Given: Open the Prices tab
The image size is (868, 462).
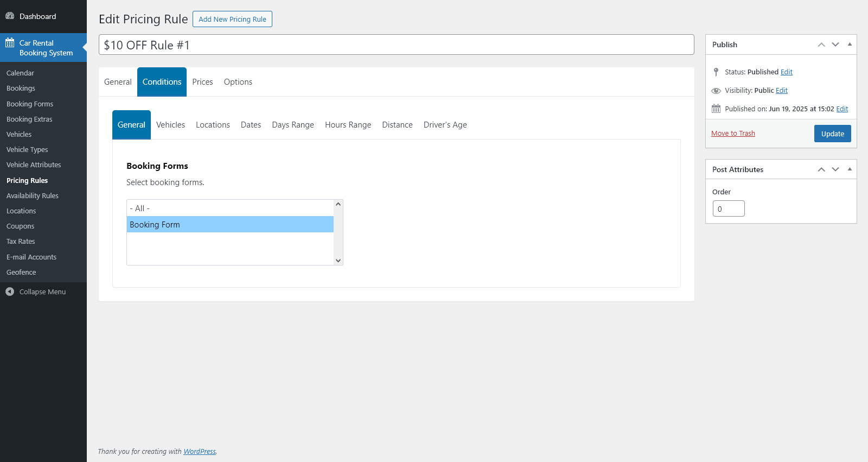Looking at the screenshot, I should click(202, 82).
